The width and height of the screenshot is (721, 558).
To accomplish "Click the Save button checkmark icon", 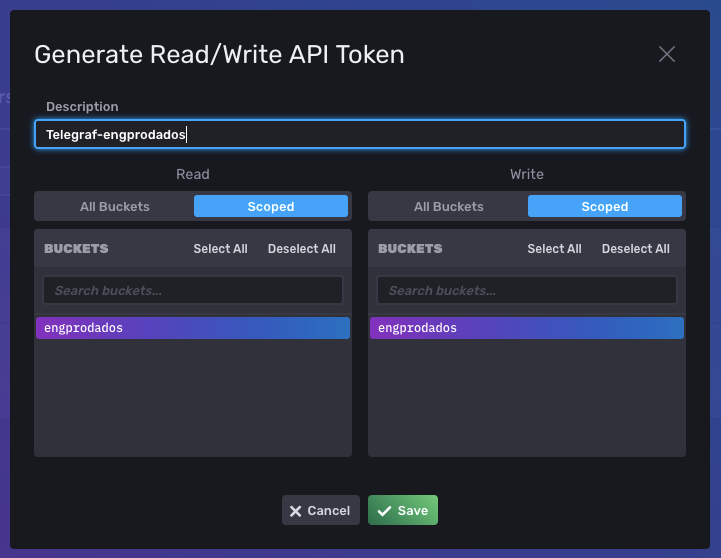I will tap(383, 511).
